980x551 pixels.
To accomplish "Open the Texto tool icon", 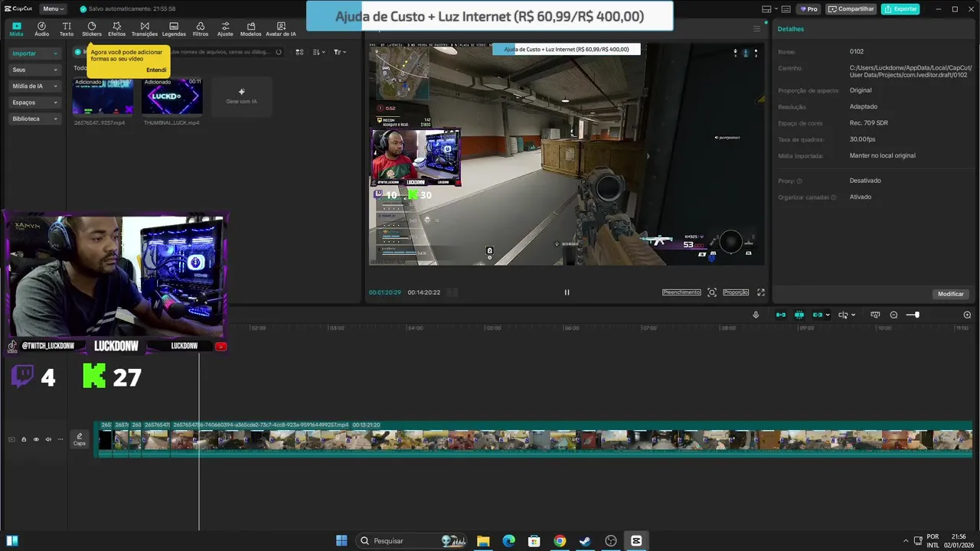I will coord(67,29).
